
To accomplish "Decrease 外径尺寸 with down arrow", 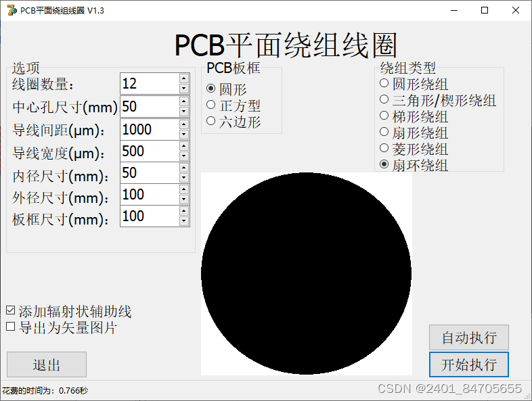I will click(x=184, y=199).
